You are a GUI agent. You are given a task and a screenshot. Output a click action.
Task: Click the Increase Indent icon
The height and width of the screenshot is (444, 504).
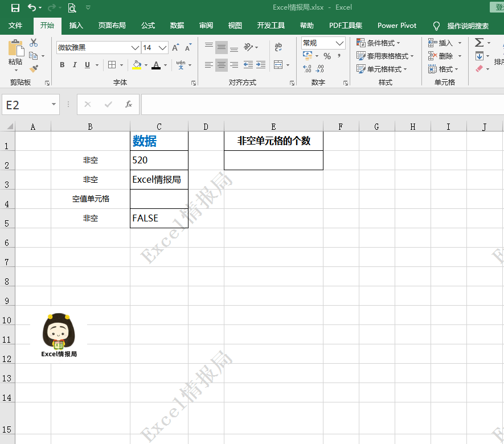[x=261, y=65]
